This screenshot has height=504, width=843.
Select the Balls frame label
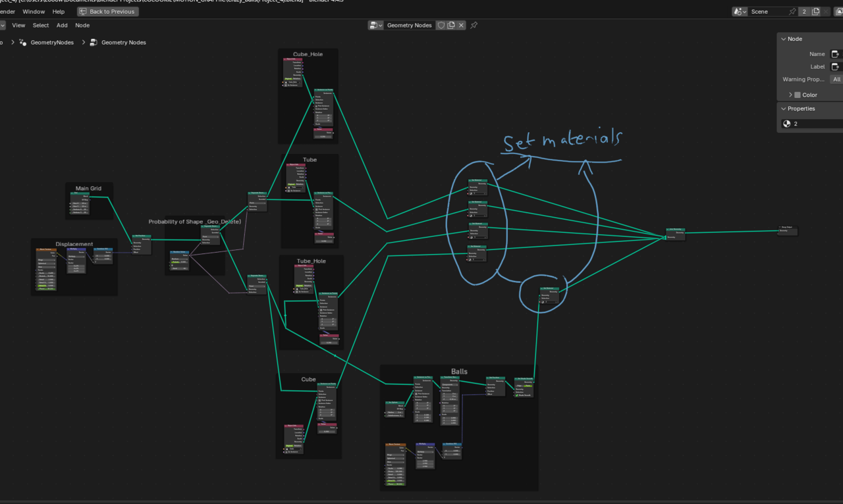point(459,372)
